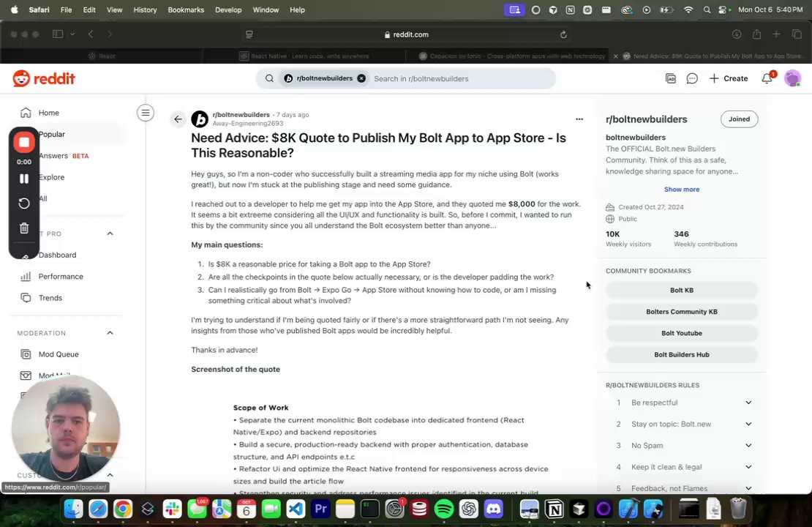This screenshot has width=812, height=527.
Task: Open the View menu
Action: click(114, 10)
